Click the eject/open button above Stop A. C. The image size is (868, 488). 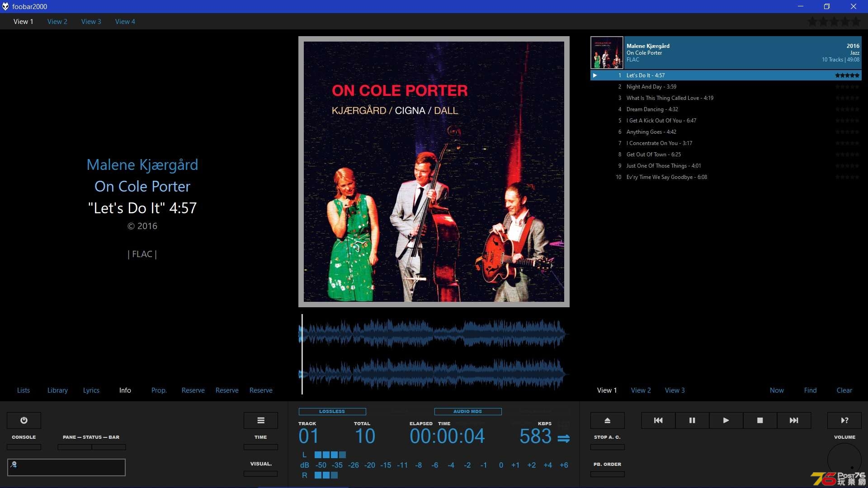coord(608,420)
